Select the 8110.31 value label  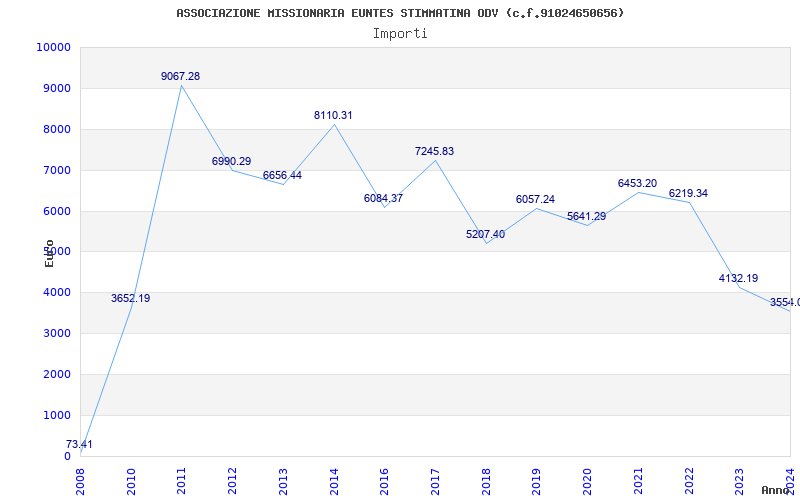333,116
